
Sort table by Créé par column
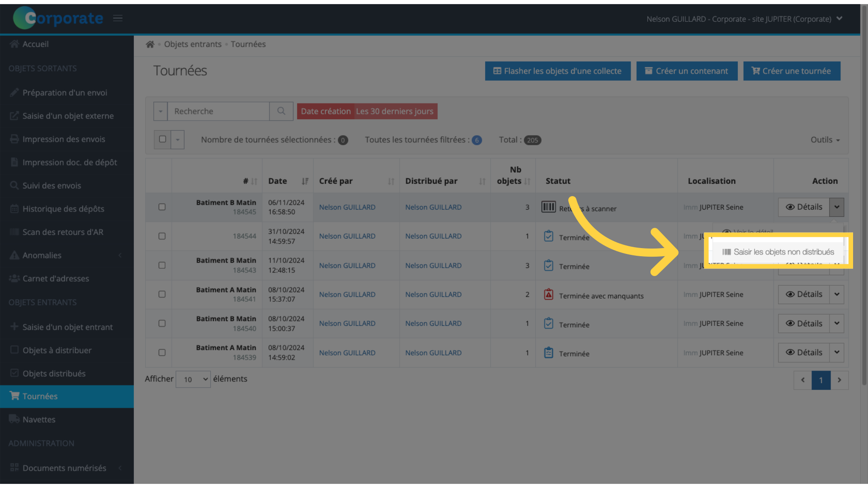point(391,181)
